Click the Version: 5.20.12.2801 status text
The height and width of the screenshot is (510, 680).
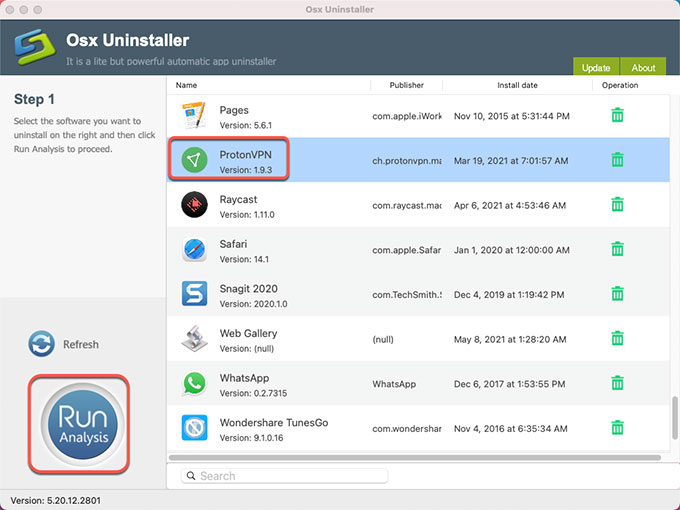tap(56, 500)
